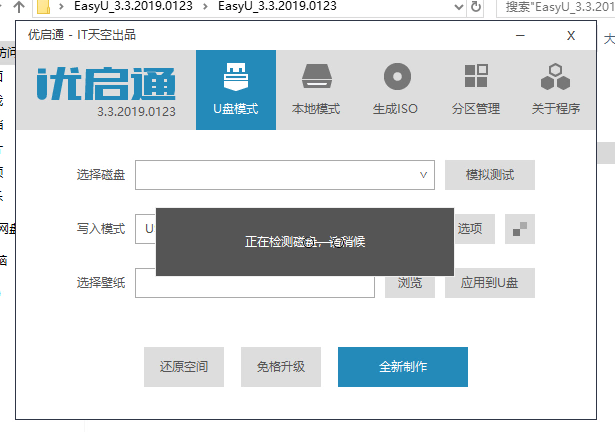This screenshot has height=432, width=615.
Task: Switch to U盘模式 tab
Action: 236,90
